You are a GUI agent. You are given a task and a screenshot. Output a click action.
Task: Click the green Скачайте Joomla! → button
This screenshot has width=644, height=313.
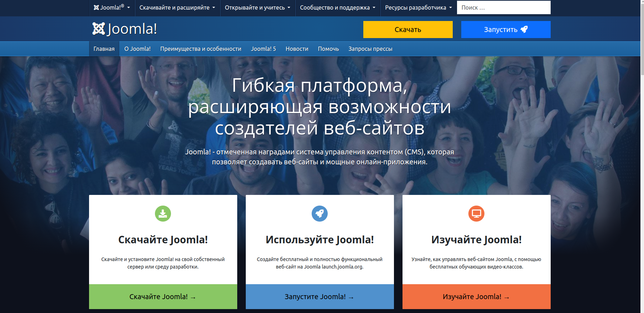[x=163, y=297]
